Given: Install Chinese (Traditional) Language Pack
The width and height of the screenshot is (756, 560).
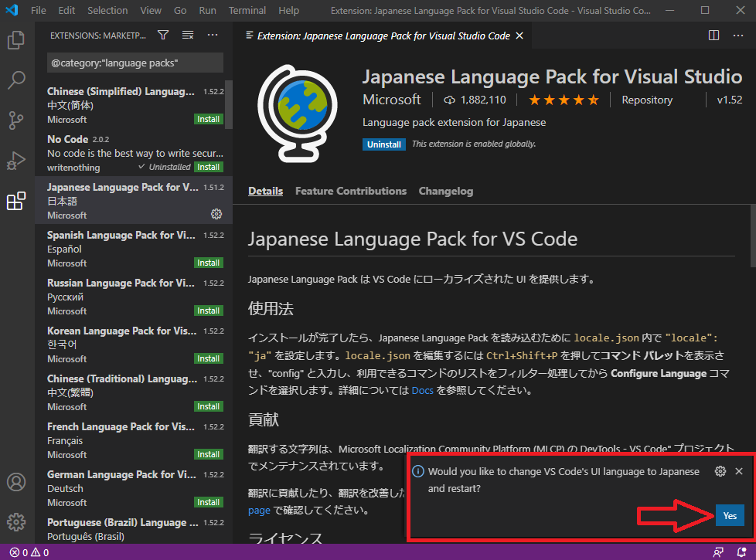Looking at the screenshot, I should coord(208,406).
